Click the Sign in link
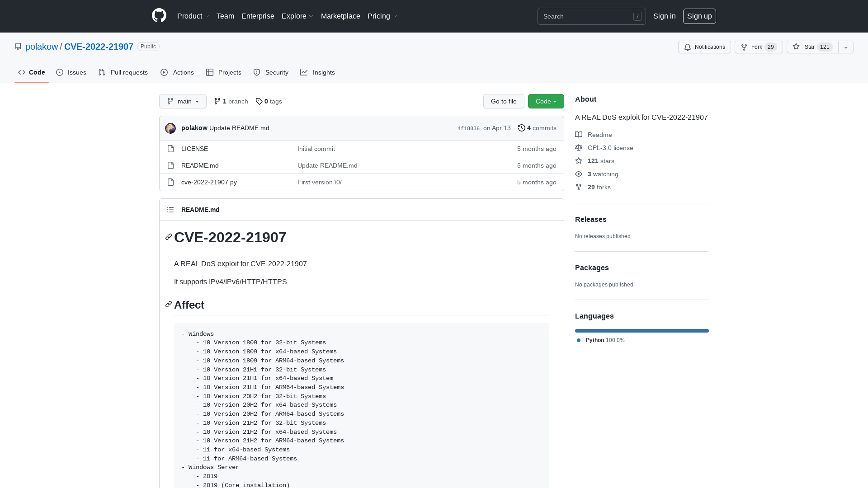Image resolution: width=868 pixels, height=488 pixels. click(x=664, y=16)
